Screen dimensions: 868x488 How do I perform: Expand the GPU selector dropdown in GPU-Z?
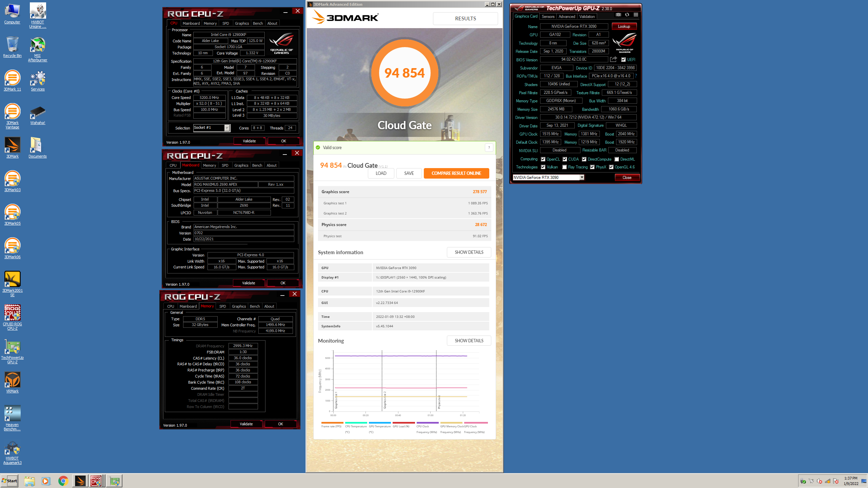(x=582, y=177)
